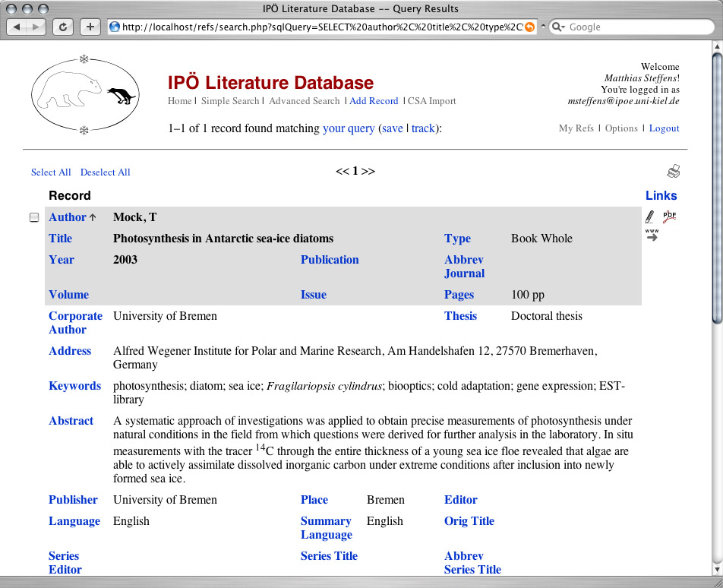Sort by the Author field link
The height and width of the screenshot is (588, 723).
pos(68,217)
